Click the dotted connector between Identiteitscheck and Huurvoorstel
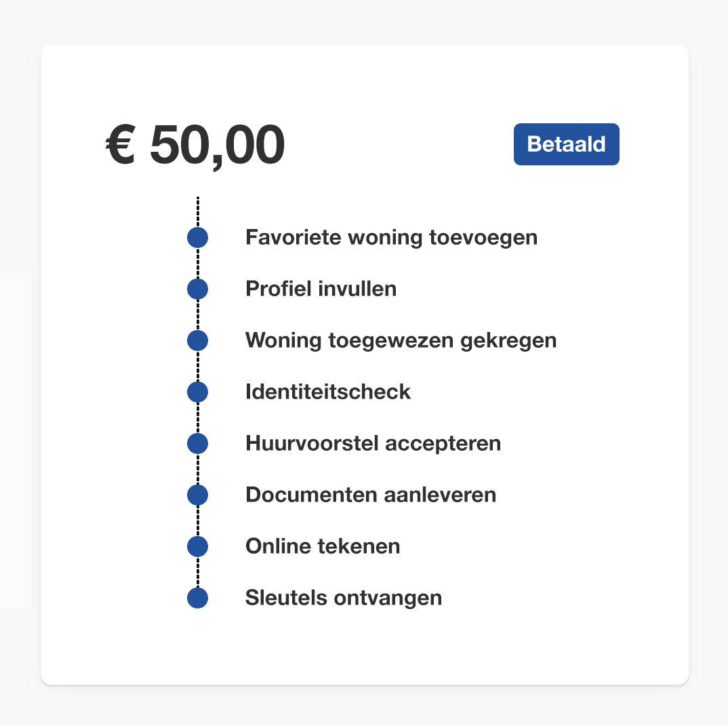This screenshot has width=728, height=725. (198, 418)
